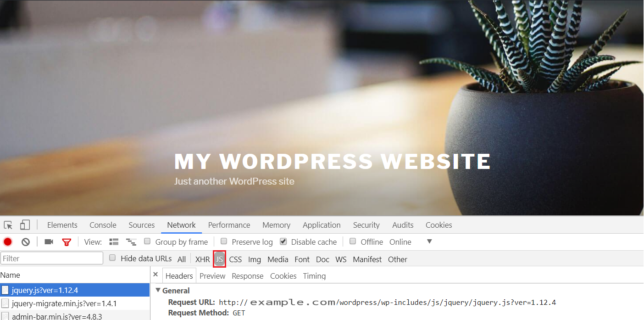The image size is (644, 320).
Task: Enable Group by frame checkbox
Action: coord(147,241)
